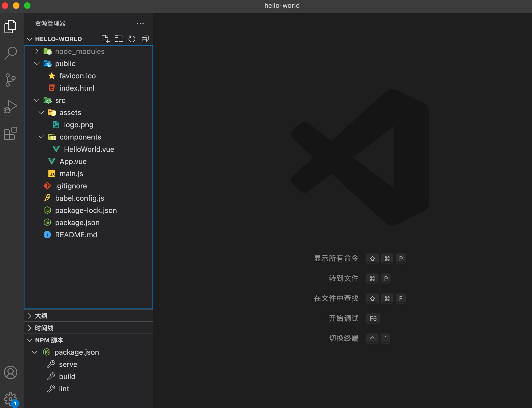Open package-lock.json file
The height and width of the screenshot is (408, 532).
click(86, 210)
